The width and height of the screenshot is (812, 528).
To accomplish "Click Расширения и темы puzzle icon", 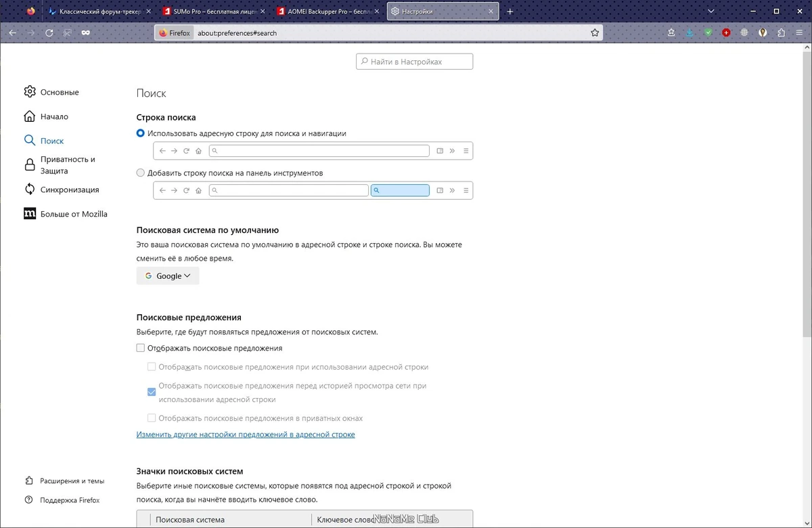I will [28, 481].
